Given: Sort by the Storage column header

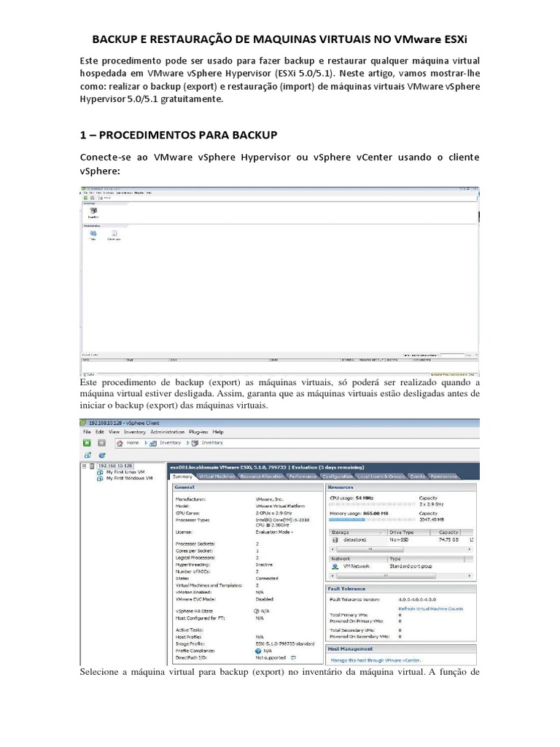Looking at the screenshot, I should [357, 532].
